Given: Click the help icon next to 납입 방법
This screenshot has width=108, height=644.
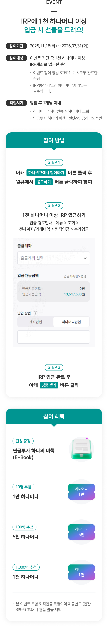Looking at the screenshot, I should (35, 313).
